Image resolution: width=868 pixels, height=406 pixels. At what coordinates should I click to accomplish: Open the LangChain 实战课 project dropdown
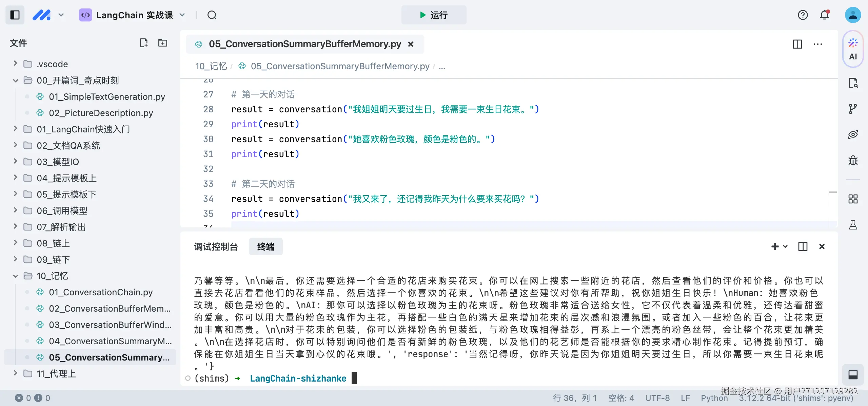click(x=182, y=15)
